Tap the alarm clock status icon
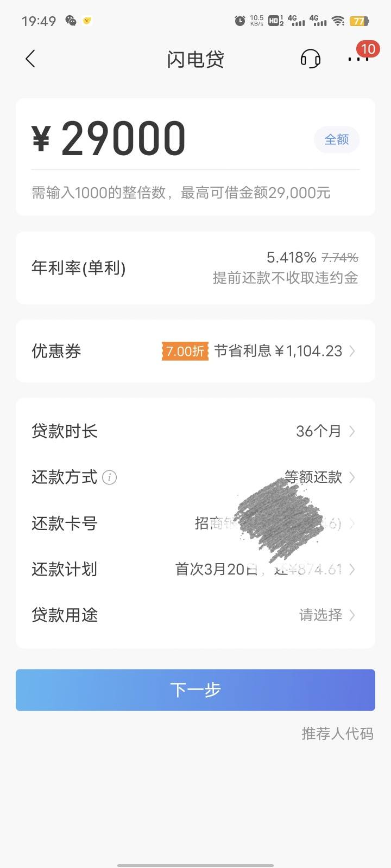391x868 pixels. [x=239, y=21]
